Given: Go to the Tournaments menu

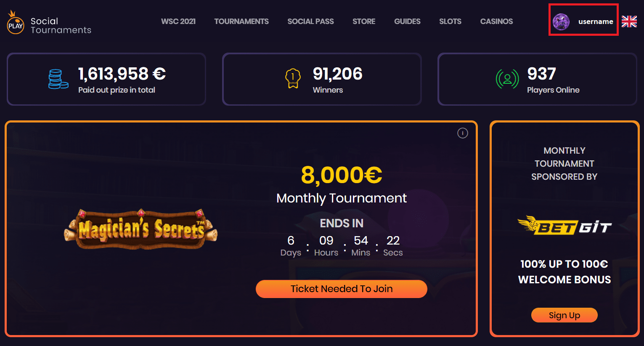Looking at the screenshot, I should coord(241,21).
